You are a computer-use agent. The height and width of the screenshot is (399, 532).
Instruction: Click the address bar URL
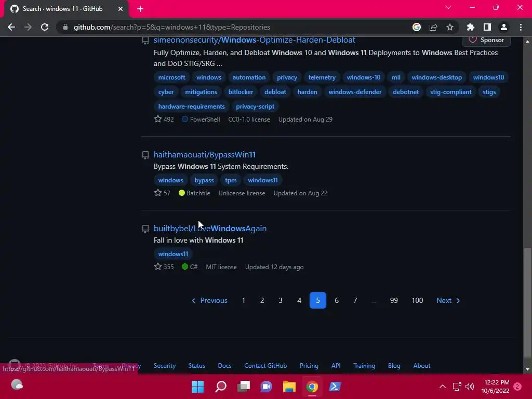(171, 27)
